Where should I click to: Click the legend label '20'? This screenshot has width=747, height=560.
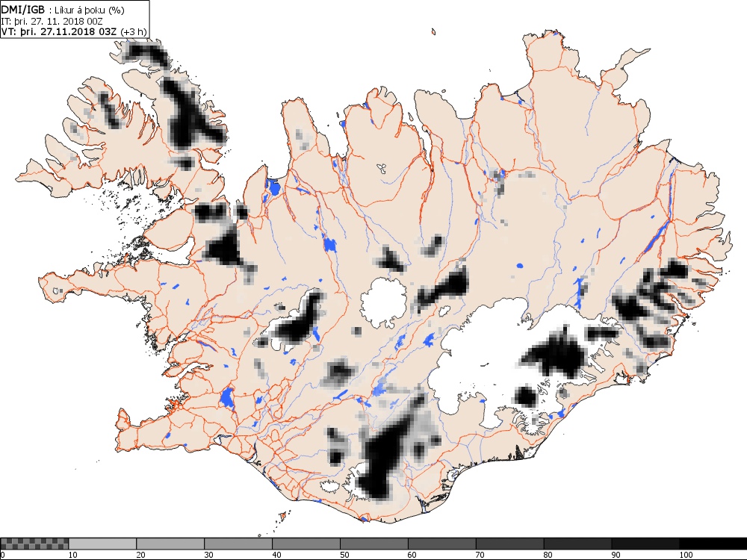click(x=141, y=555)
